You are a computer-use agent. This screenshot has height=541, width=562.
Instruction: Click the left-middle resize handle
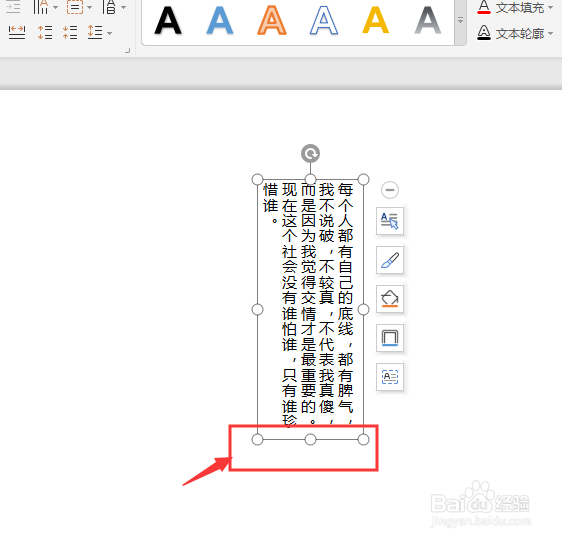click(257, 309)
